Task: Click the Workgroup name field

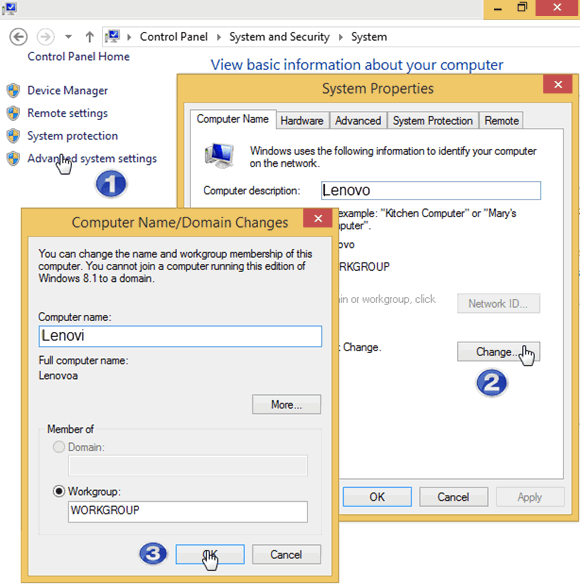Action: click(188, 512)
